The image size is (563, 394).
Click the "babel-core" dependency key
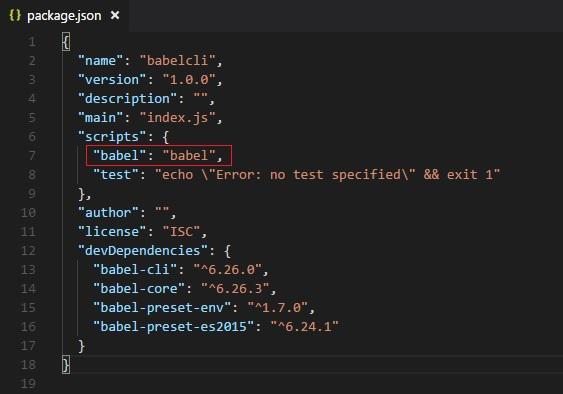(x=139, y=288)
